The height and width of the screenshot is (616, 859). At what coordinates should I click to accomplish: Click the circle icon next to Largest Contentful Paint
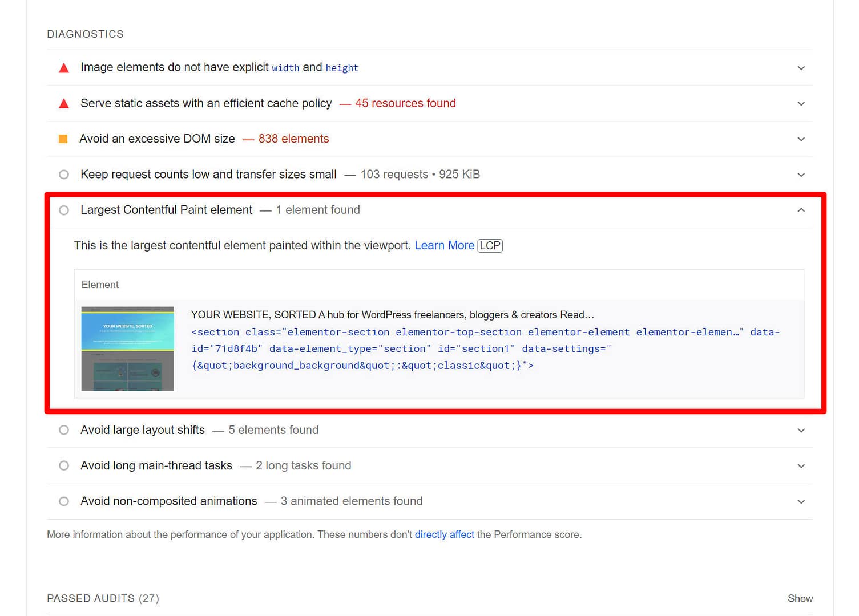[63, 210]
